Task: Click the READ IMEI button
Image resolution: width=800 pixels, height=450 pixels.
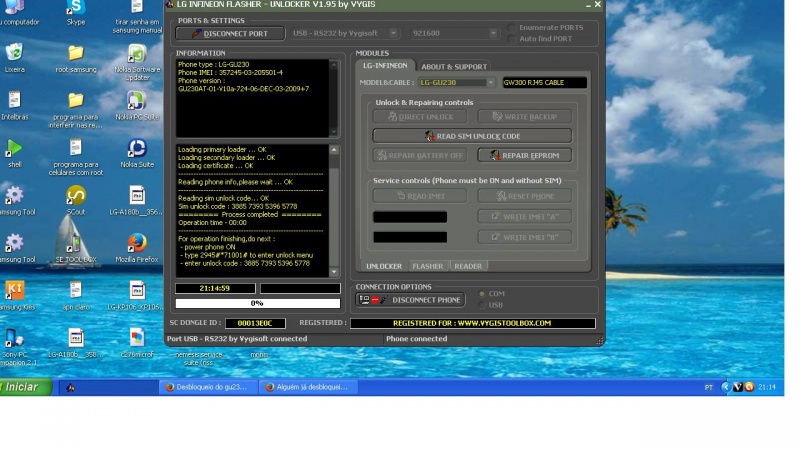Action: point(420,196)
